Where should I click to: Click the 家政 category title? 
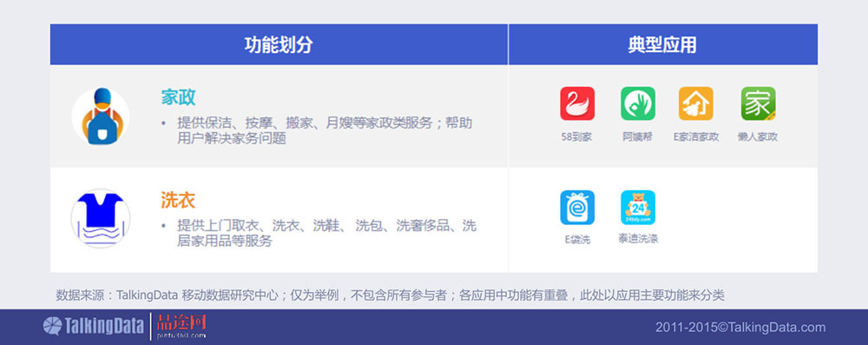point(178,97)
